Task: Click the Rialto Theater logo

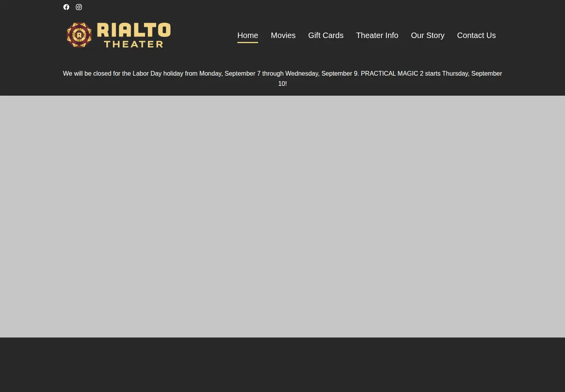Action: [x=118, y=35]
